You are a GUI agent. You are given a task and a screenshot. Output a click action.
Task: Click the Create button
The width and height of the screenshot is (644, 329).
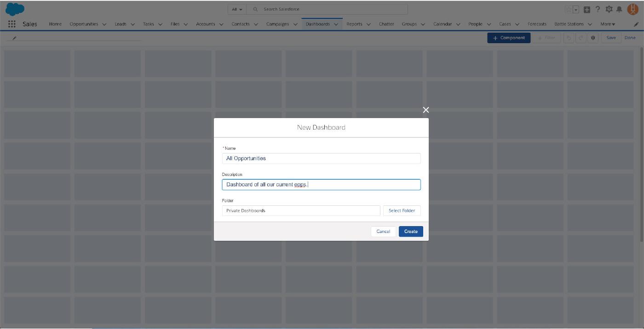pyautogui.click(x=411, y=232)
